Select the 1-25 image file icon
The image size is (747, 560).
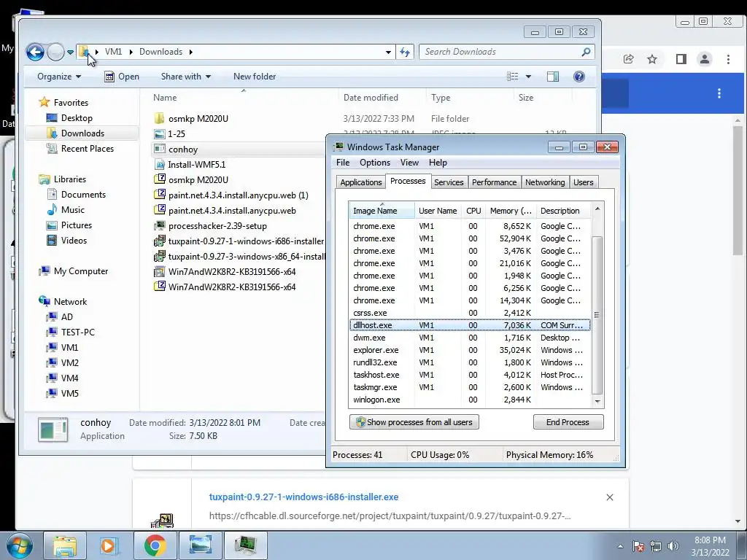coord(159,134)
